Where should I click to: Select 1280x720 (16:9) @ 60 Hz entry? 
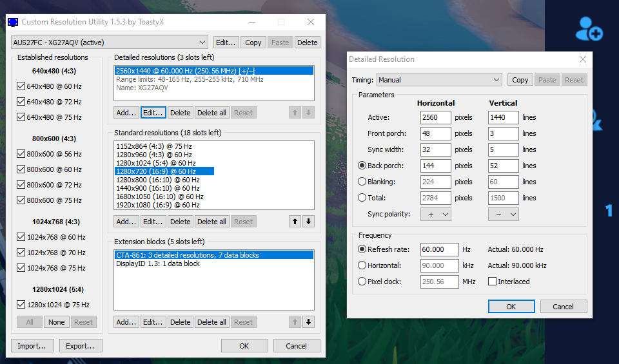(164, 171)
